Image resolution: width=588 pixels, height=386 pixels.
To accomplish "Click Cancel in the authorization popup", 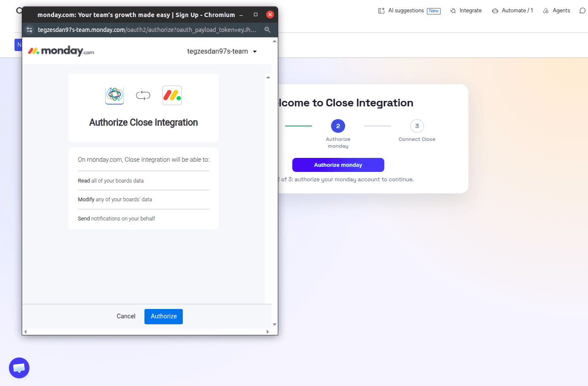I will pyautogui.click(x=126, y=317).
